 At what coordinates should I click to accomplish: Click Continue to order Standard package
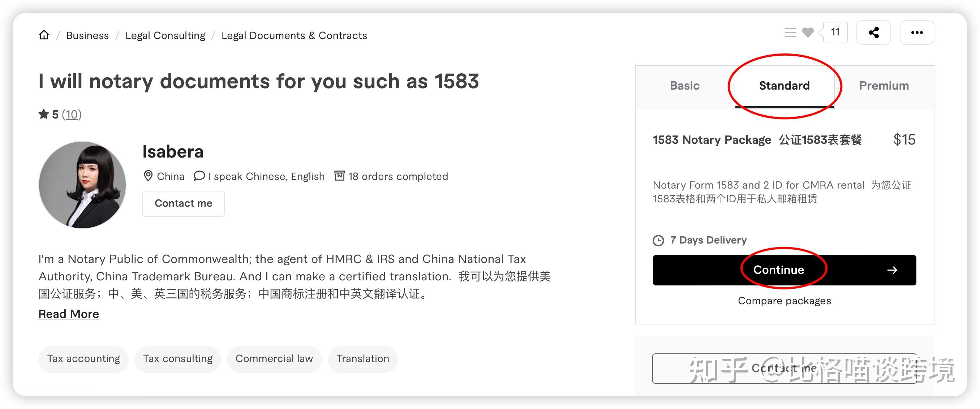click(778, 270)
